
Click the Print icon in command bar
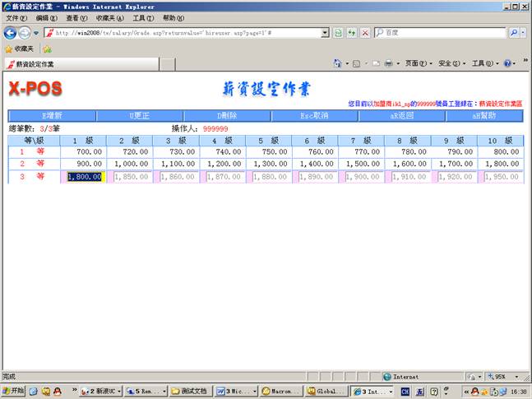click(389, 63)
